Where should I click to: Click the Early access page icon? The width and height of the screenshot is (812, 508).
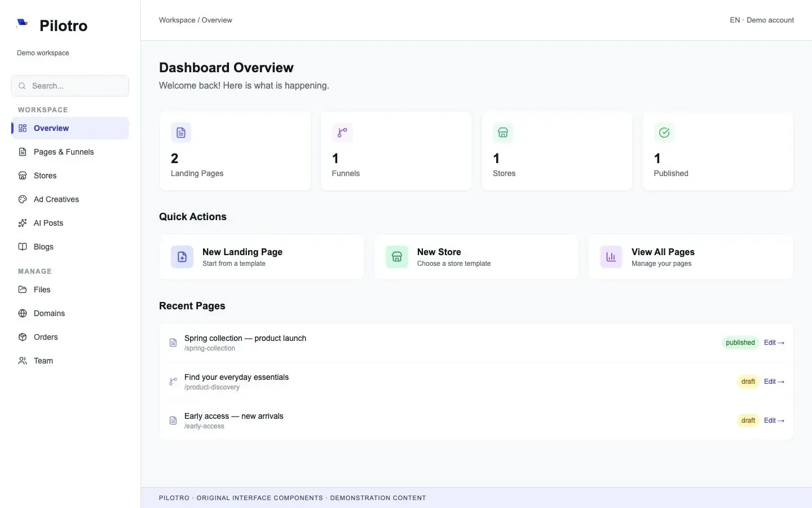[173, 421]
